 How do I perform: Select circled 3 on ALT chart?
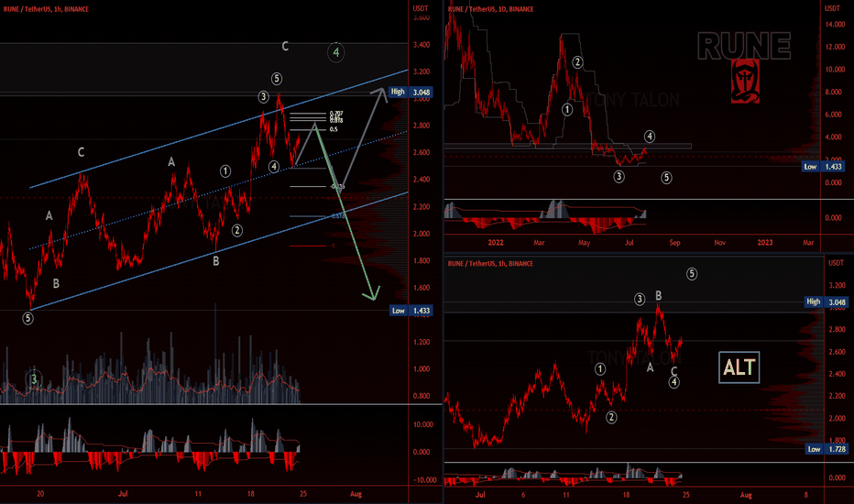[640, 299]
